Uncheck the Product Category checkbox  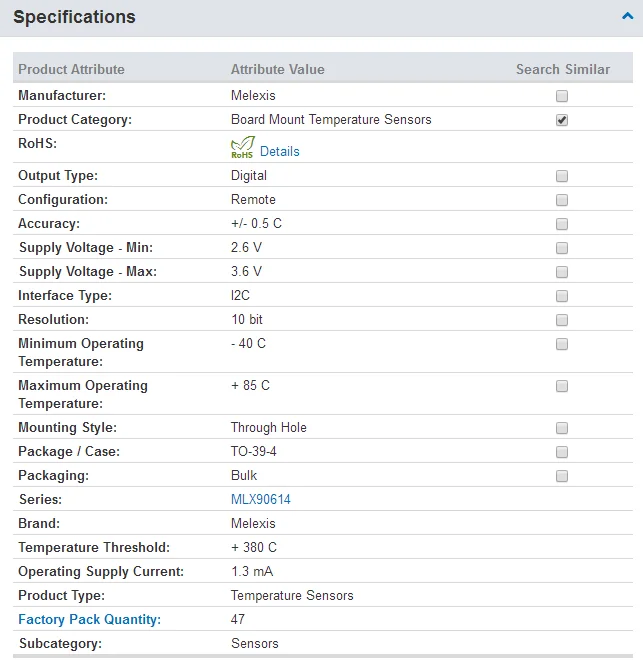(562, 120)
